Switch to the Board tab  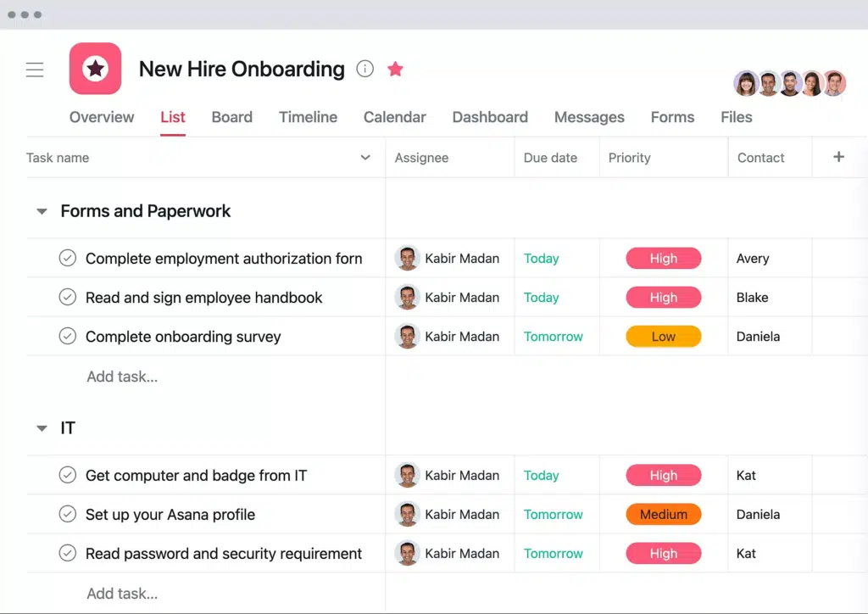pyautogui.click(x=231, y=117)
